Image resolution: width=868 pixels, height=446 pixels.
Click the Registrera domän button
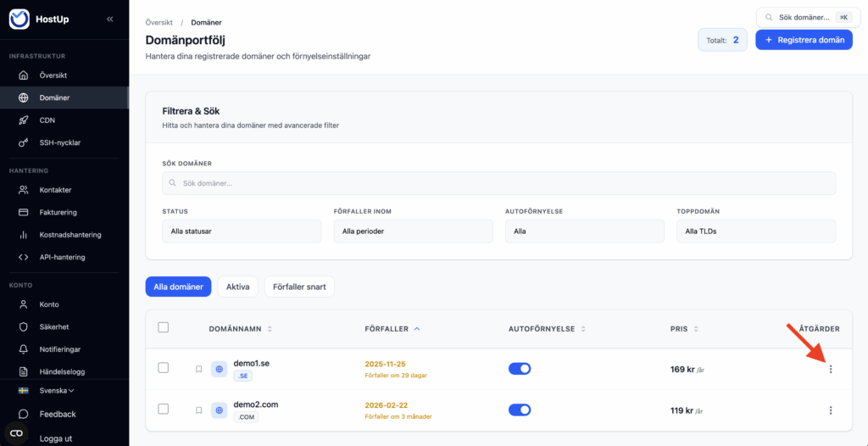click(x=804, y=40)
